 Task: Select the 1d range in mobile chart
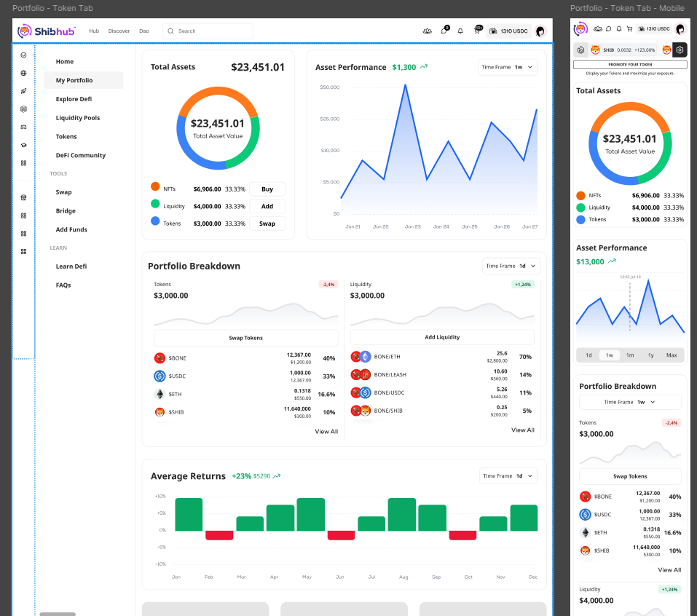pos(588,355)
